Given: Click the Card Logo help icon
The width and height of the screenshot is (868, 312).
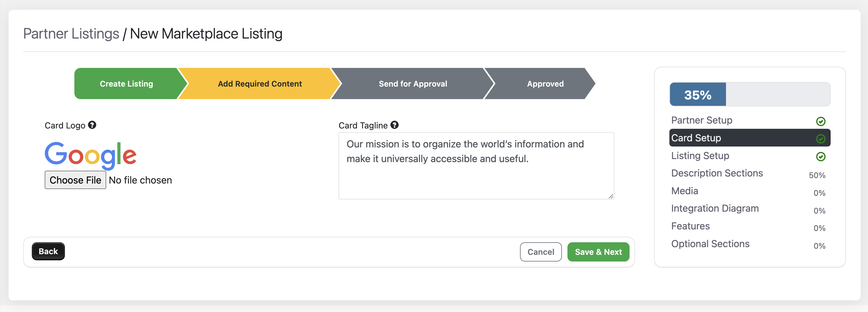Looking at the screenshot, I should click(92, 125).
